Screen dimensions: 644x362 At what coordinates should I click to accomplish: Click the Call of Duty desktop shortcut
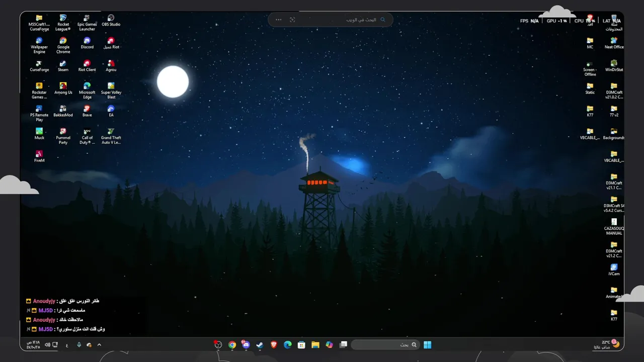pos(87,136)
